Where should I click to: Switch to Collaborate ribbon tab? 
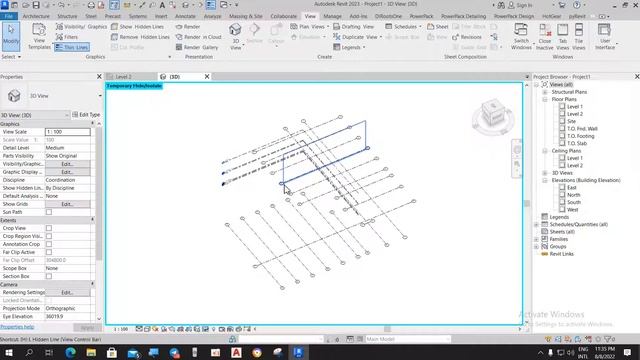pyautogui.click(x=283, y=16)
